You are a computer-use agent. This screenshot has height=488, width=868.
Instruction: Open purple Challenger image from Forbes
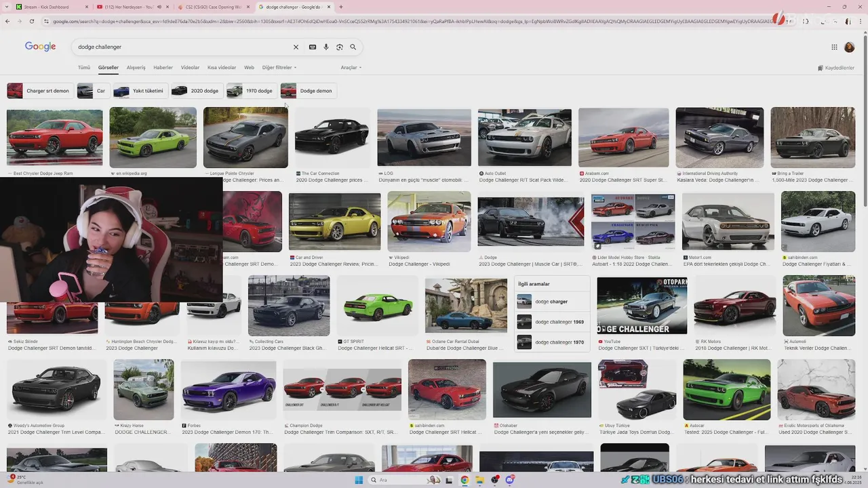click(229, 390)
